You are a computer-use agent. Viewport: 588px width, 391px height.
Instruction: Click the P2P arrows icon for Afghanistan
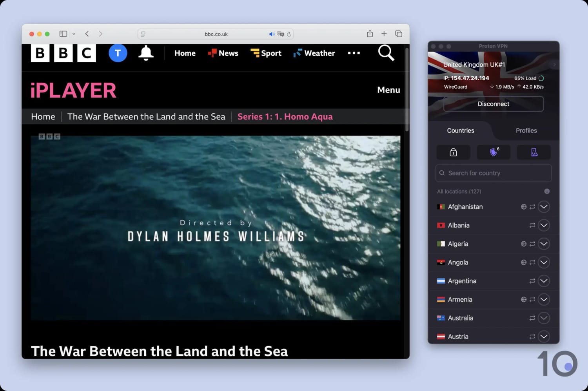(x=532, y=206)
